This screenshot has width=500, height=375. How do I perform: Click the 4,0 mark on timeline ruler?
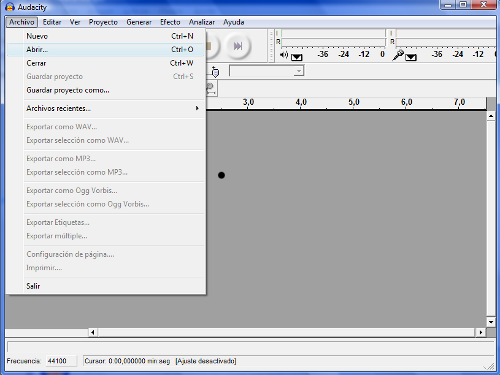[301, 102]
